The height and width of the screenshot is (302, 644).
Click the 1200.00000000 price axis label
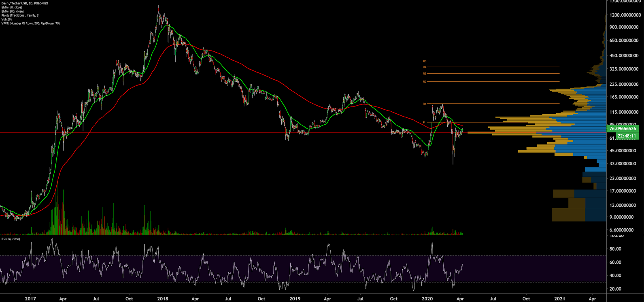625,15
